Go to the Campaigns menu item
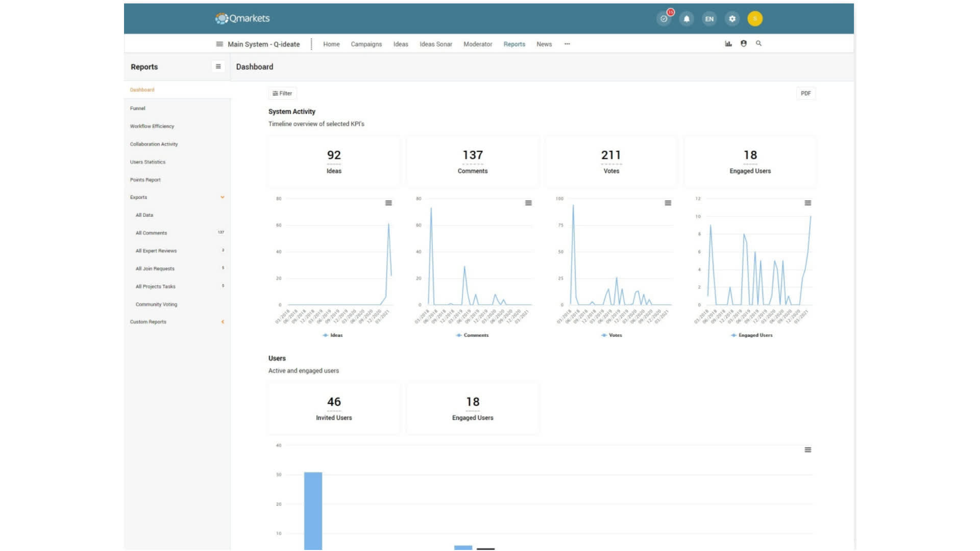980x551 pixels. [366, 44]
